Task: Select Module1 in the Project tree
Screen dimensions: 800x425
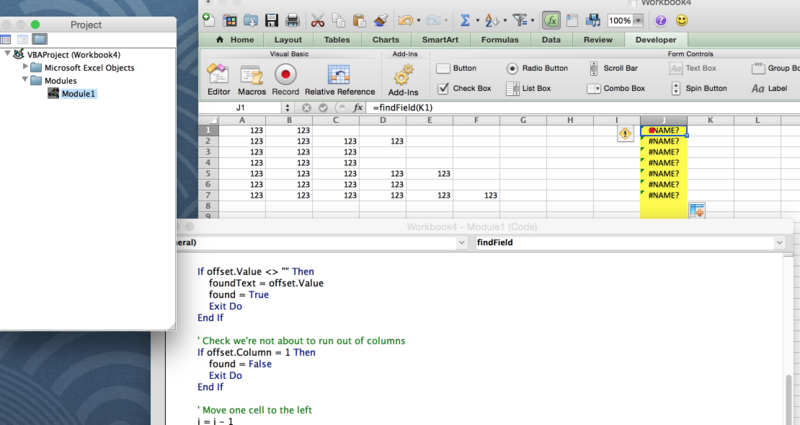Action: tap(78, 93)
